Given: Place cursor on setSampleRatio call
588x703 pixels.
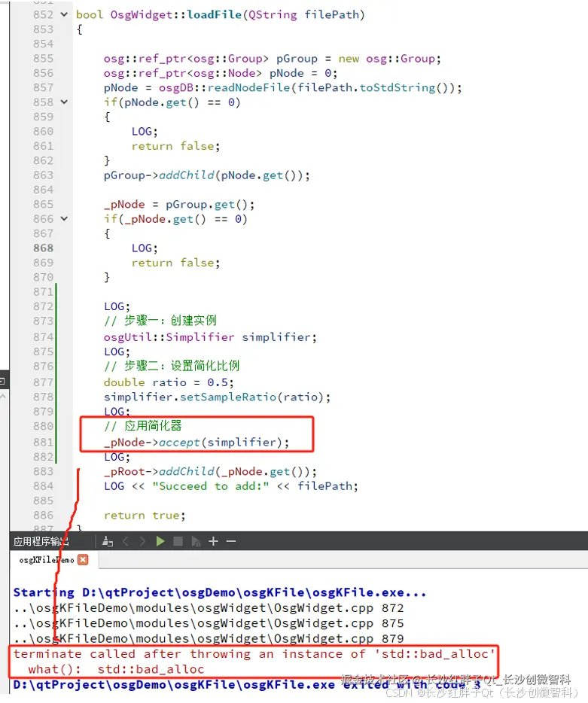Looking at the screenshot, I should tap(228, 397).
